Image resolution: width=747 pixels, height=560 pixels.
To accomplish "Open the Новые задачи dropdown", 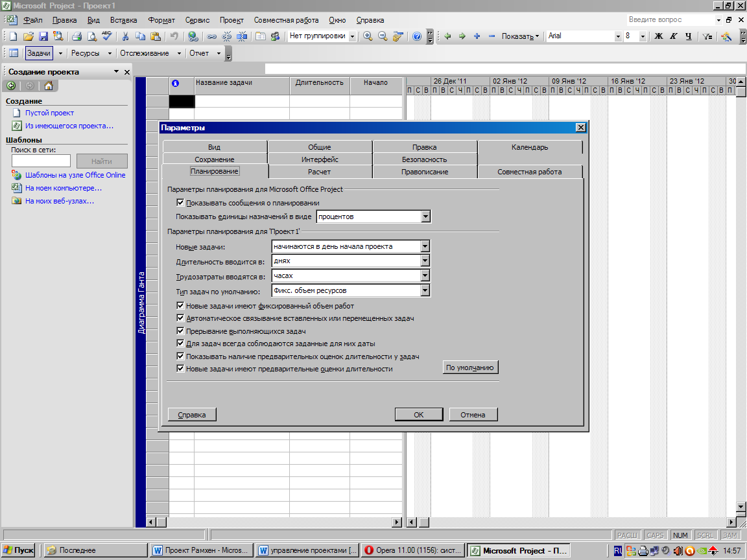I will coord(425,246).
